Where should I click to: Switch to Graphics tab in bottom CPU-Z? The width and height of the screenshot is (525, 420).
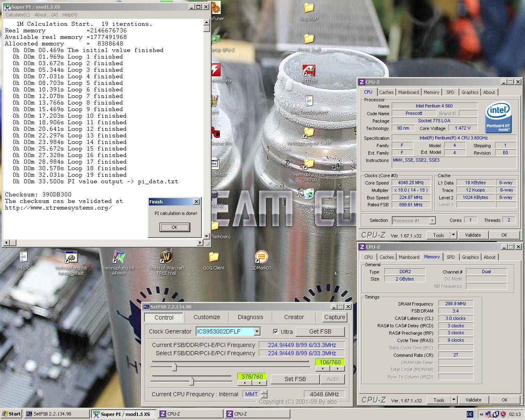click(470, 257)
